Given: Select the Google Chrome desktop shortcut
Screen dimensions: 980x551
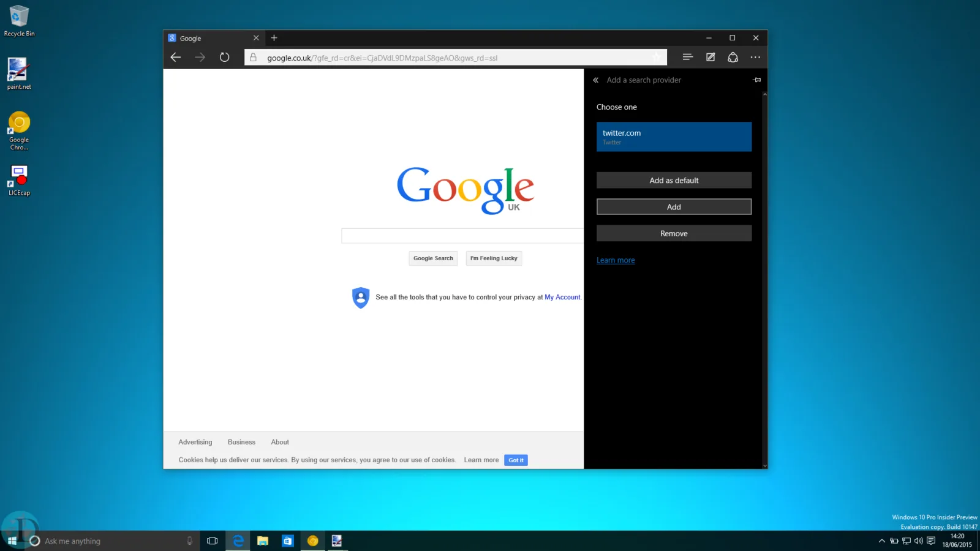Looking at the screenshot, I should 19,130.
